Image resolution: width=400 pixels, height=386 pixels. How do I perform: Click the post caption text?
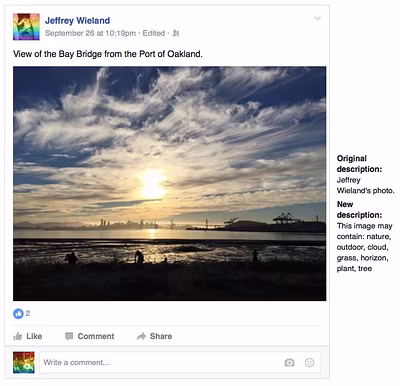pyautogui.click(x=108, y=54)
